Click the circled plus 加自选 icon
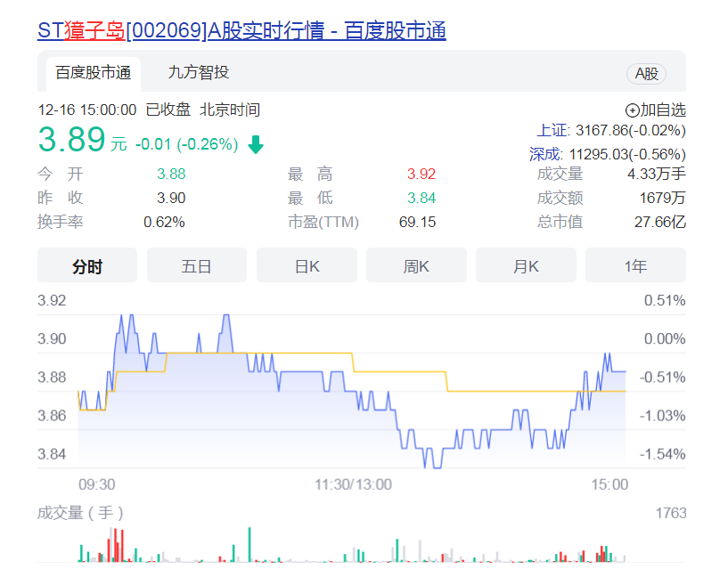The image size is (728, 569). (x=633, y=110)
